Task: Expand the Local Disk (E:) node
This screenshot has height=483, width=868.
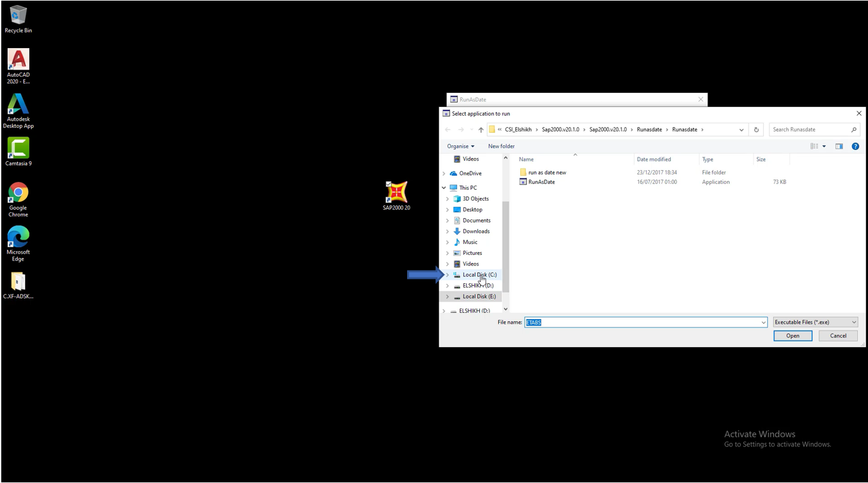Action: click(448, 297)
